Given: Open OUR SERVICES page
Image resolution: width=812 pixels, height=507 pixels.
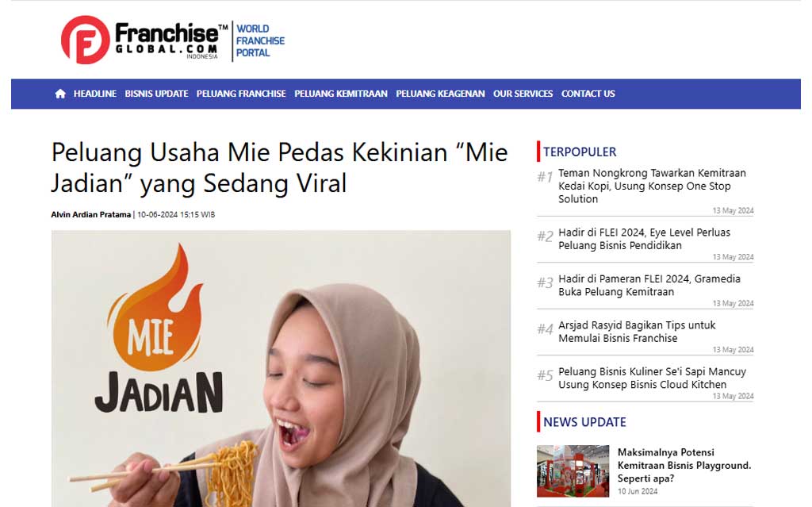Looking at the screenshot, I should [x=523, y=94].
